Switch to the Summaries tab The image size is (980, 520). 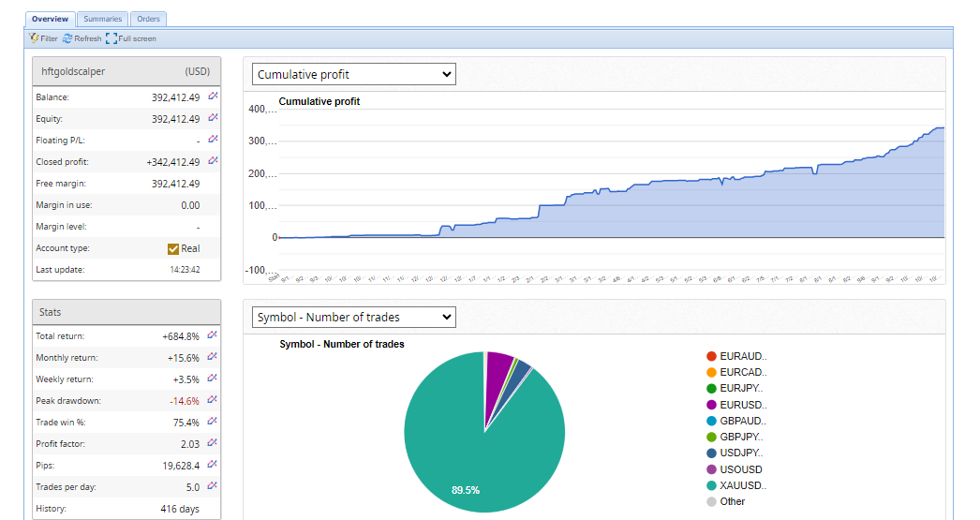(102, 19)
